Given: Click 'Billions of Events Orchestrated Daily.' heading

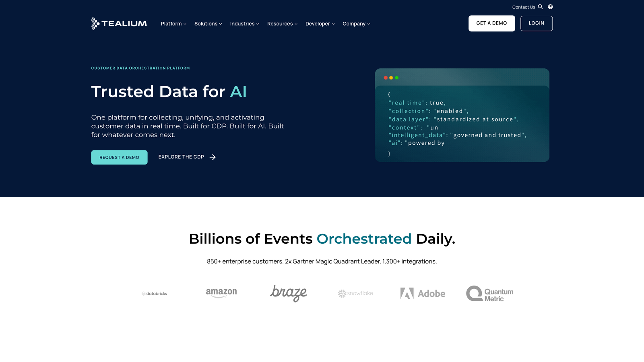Looking at the screenshot, I should (322, 239).
